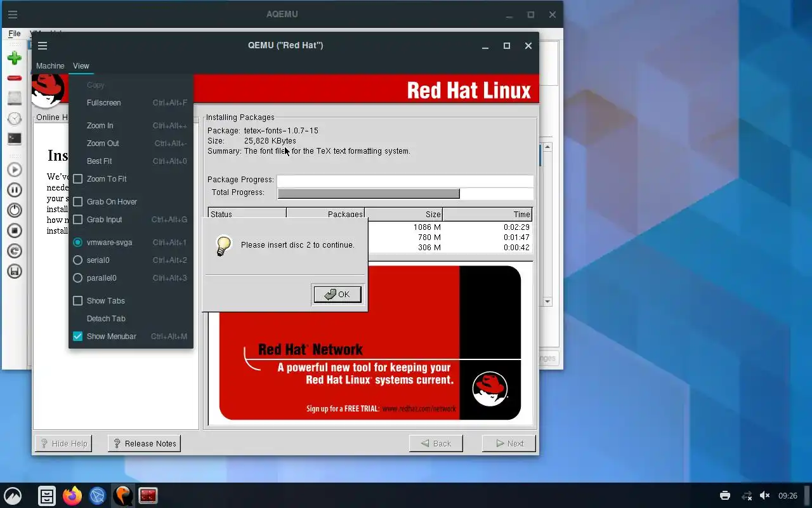Click the Packages column header

pyautogui.click(x=325, y=215)
